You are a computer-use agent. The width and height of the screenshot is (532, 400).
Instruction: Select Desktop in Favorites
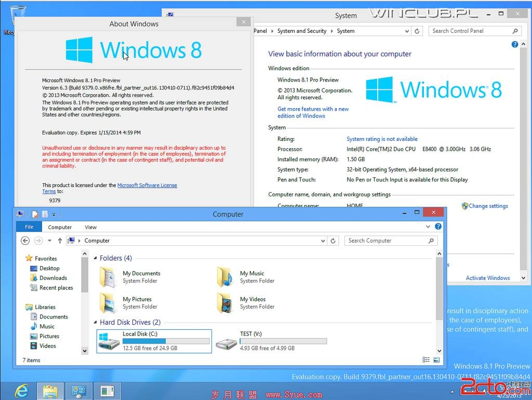[x=49, y=268]
